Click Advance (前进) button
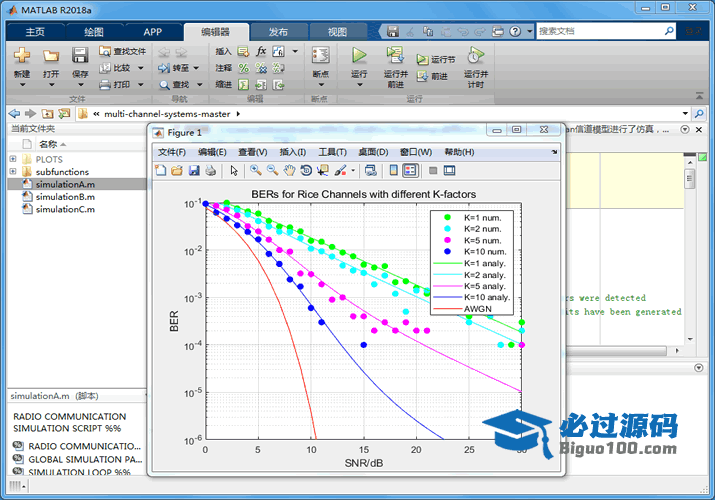This screenshot has width=715, height=500. (x=433, y=76)
